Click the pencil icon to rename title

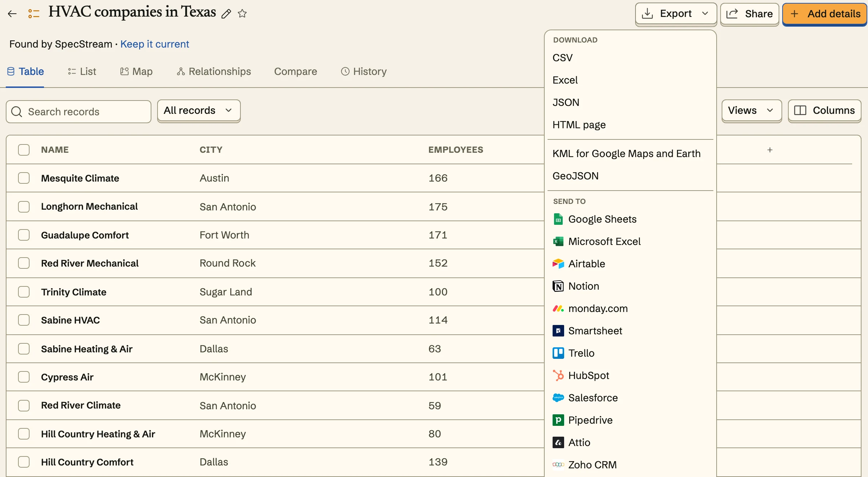[x=226, y=14]
